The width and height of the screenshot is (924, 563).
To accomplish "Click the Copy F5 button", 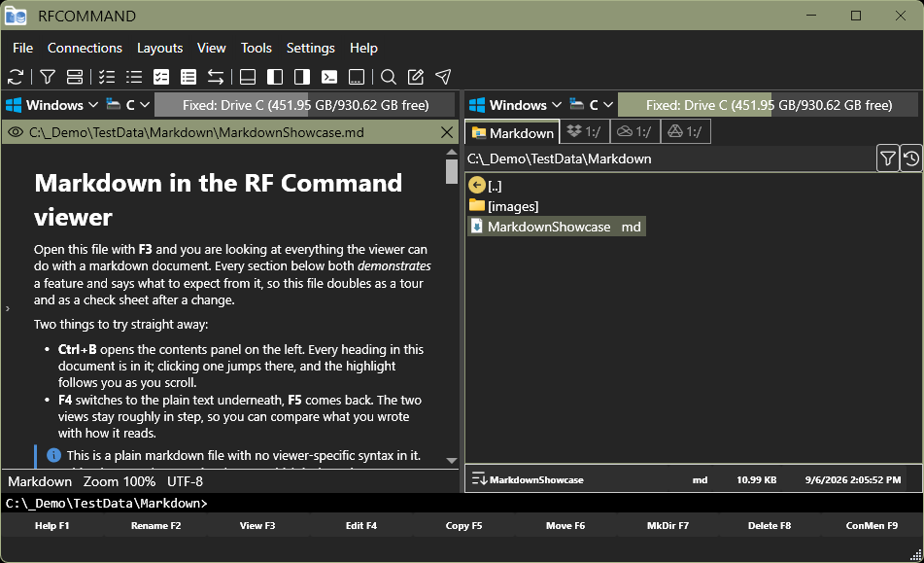I will [x=463, y=525].
